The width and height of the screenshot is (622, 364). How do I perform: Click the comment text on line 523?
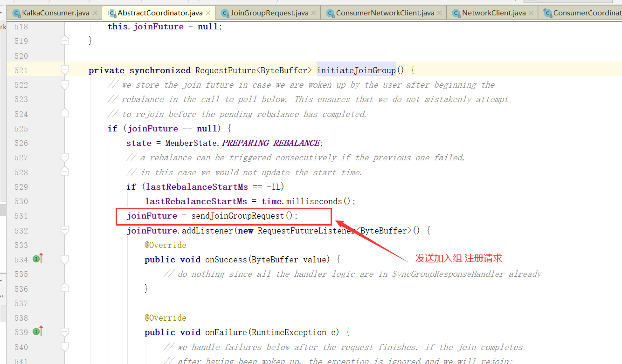tap(308, 99)
